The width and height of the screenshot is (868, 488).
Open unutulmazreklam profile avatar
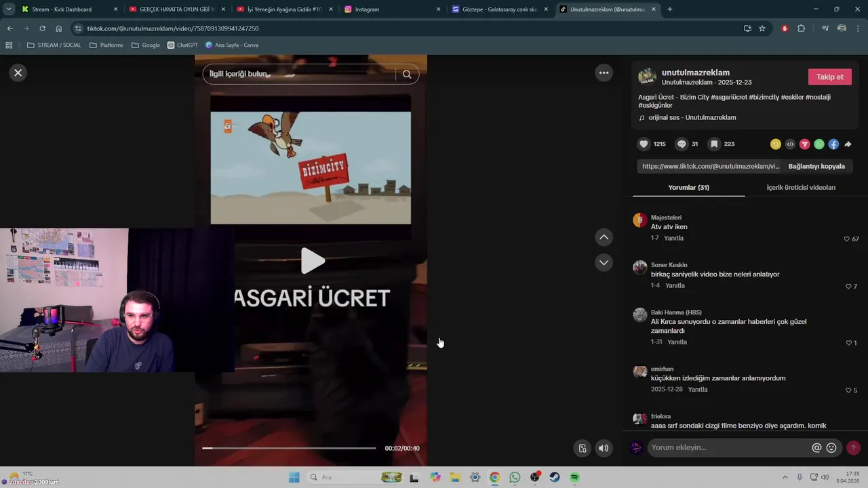[648, 77]
